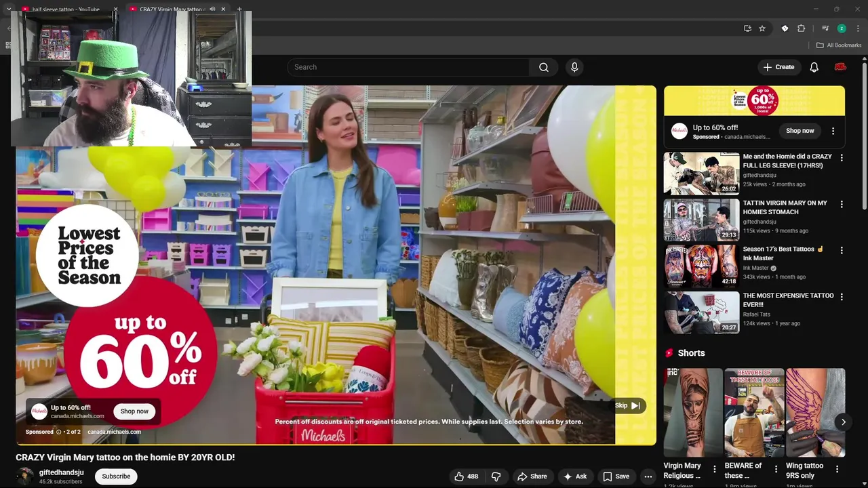Click Ink Master channel name
This screenshot has height=488, width=868.
pyautogui.click(x=755, y=268)
